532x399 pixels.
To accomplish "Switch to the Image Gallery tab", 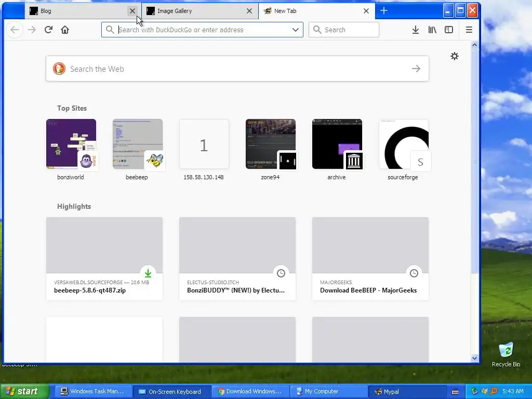I will click(x=200, y=11).
